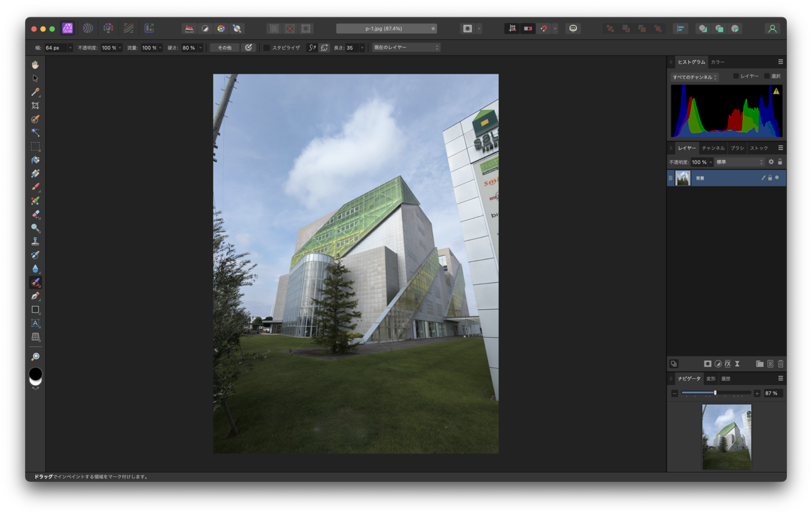Toggle the grid display toolbar icon
The width and height of the screenshot is (812, 515).
pos(512,28)
